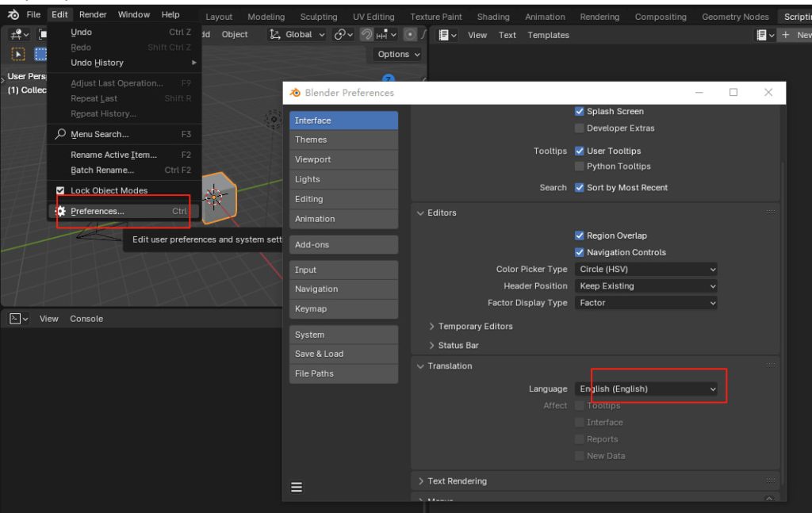Click the Z axis navigation gizmo

(x=389, y=78)
